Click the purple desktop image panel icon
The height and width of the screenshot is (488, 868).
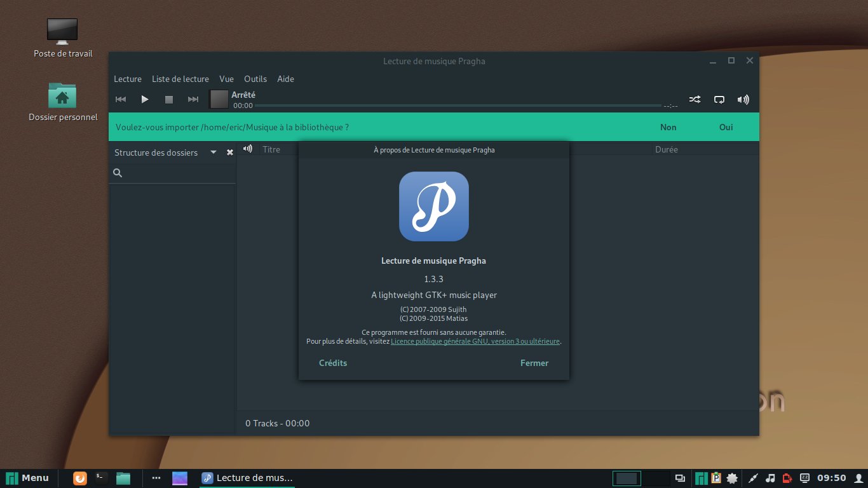(x=180, y=478)
